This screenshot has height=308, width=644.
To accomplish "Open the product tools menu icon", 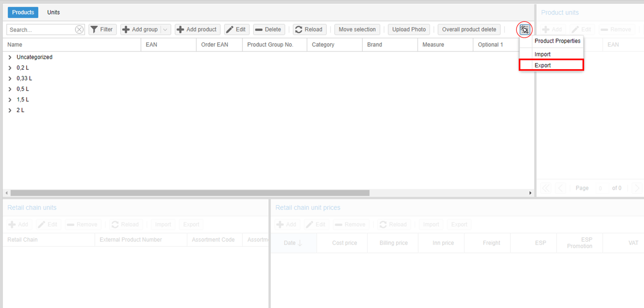I will point(524,29).
